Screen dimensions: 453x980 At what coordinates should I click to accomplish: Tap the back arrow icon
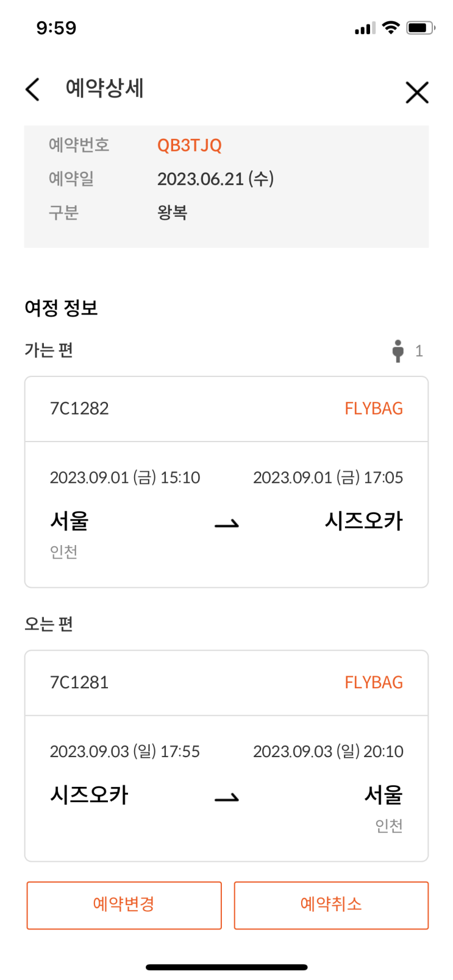click(x=33, y=90)
